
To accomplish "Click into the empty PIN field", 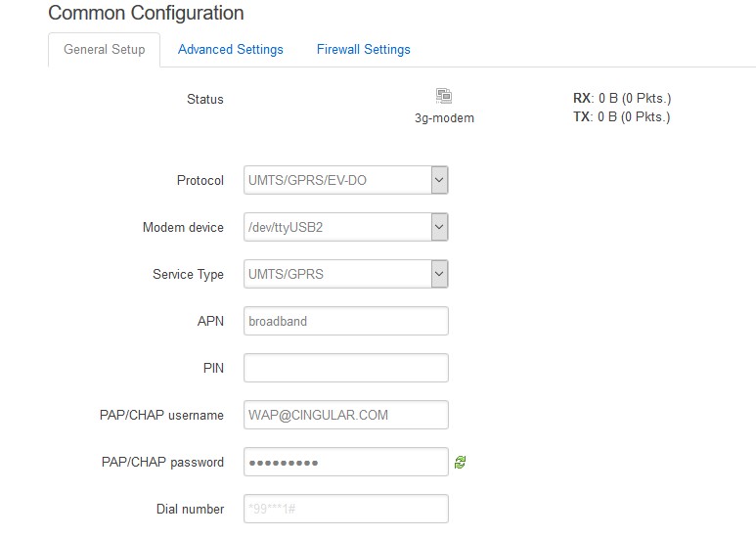I will coord(345,368).
